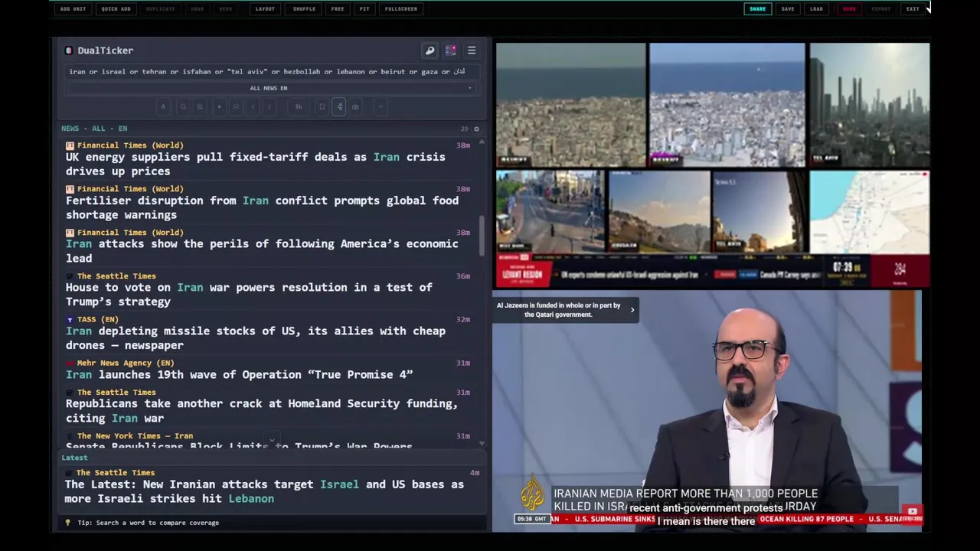
Task: Click the previous arrow in ticker toolbar
Action: [x=253, y=107]
